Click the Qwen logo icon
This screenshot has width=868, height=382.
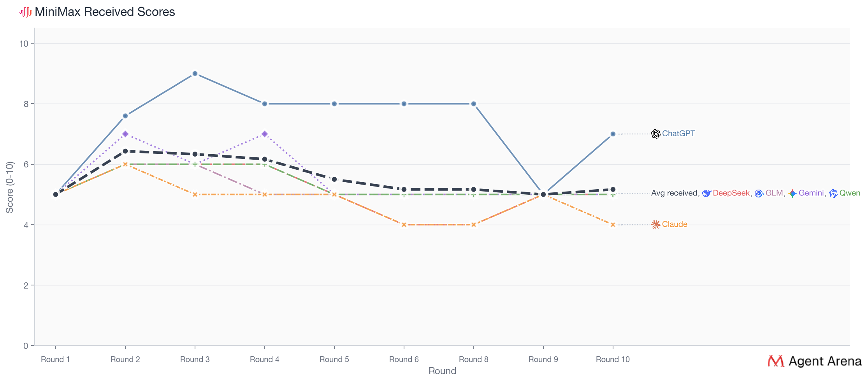pyautogui.click(x=833, y=194)
